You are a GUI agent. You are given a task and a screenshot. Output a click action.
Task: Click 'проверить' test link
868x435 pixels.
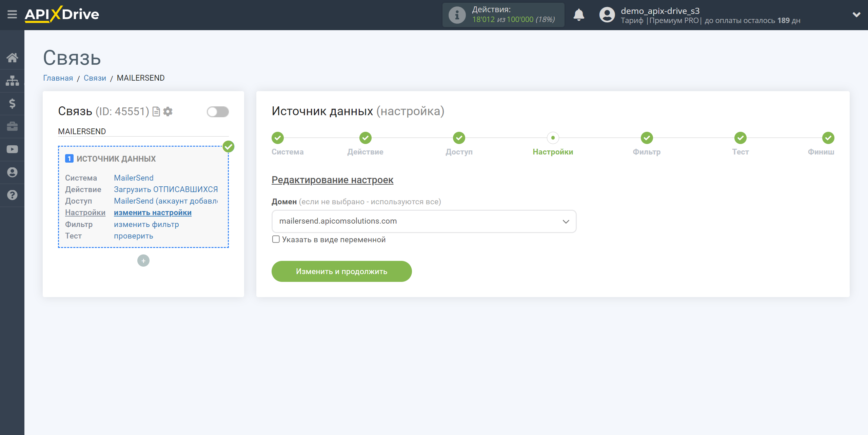(x=134, y=236)
